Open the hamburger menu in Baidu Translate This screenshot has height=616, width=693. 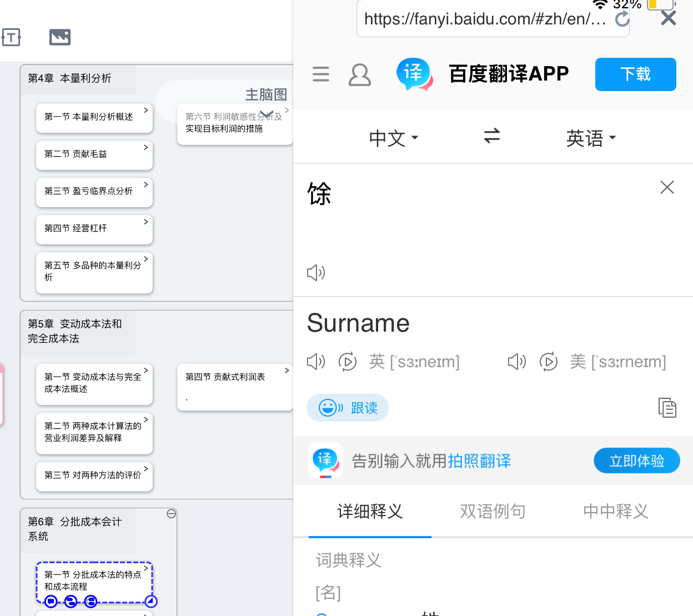321,74
